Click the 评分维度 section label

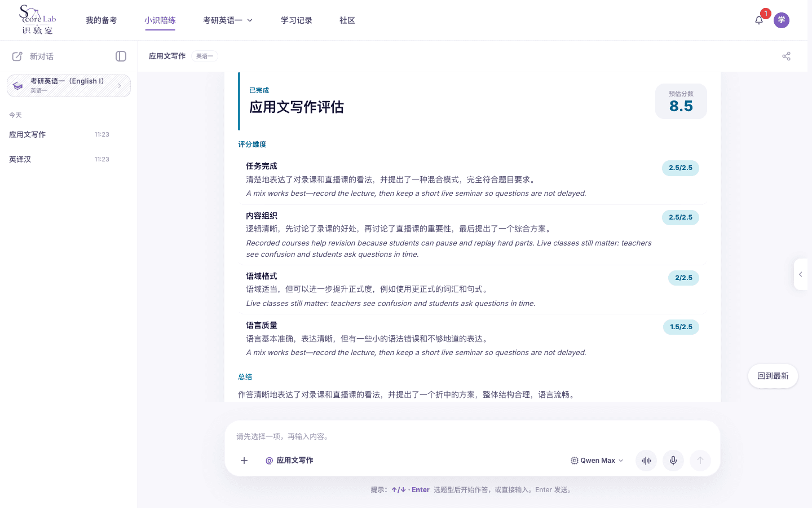pos(252,144)
